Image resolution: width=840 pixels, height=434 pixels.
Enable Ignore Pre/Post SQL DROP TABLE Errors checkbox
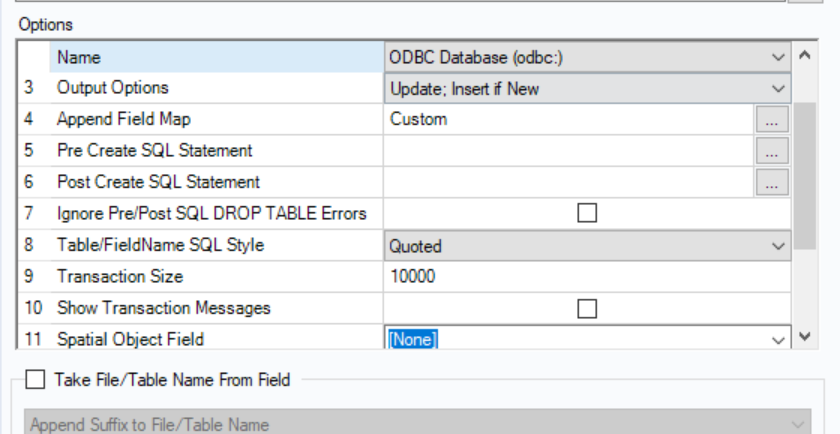tap(587, 213)
